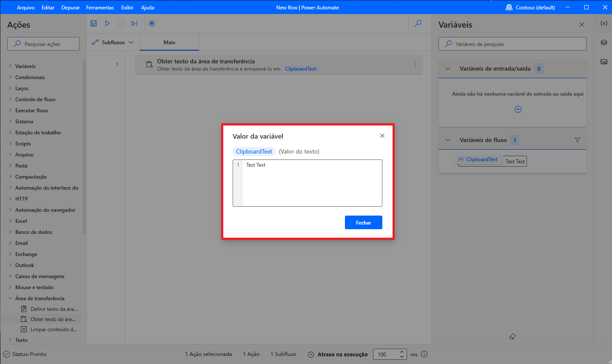Open the UI elements pane layers icon
Screen dimensions: 612x364
603,42
